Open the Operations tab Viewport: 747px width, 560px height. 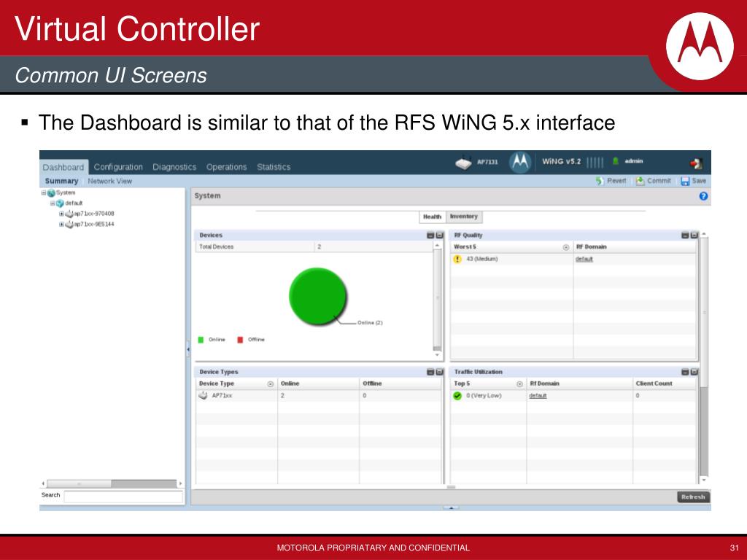[x=226, y=167]
